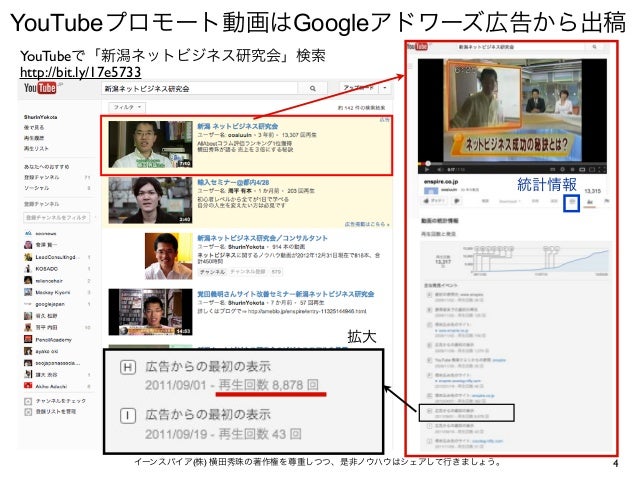638x479 pixels.
Task: Open the KOSADO channel in sidebar list
Action: pos(46,269)
